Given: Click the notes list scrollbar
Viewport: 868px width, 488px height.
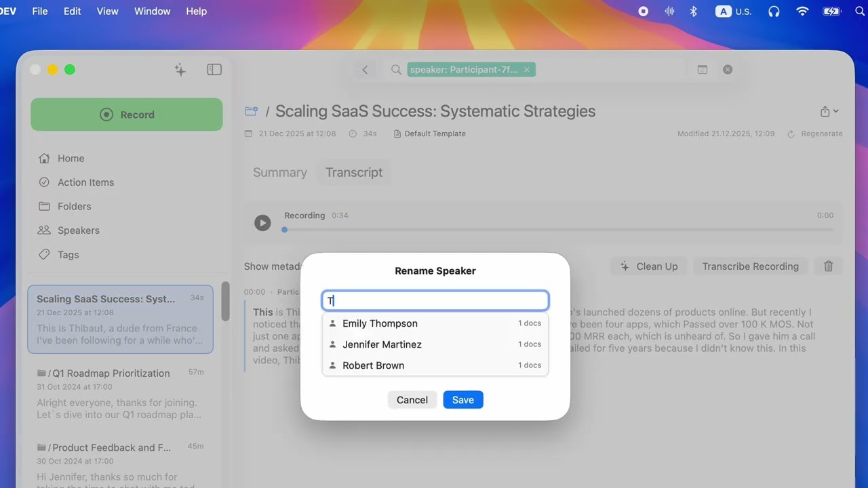Looking at the screenshot, I should [225, 302].
